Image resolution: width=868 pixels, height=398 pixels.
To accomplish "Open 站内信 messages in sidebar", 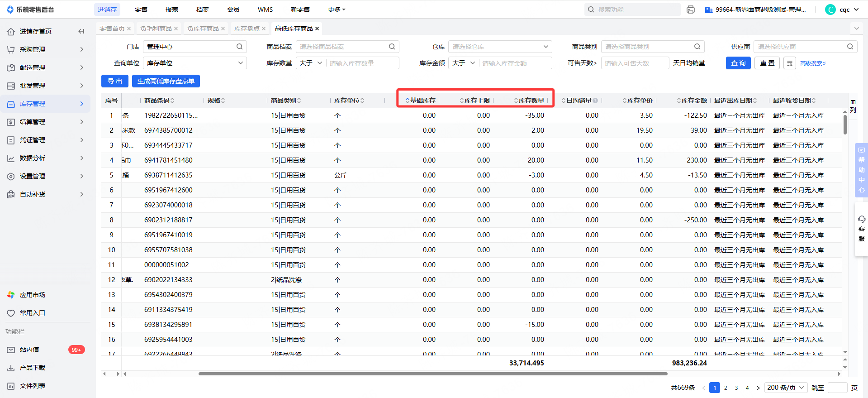I will pyautogui.click(x=29, y=350).
